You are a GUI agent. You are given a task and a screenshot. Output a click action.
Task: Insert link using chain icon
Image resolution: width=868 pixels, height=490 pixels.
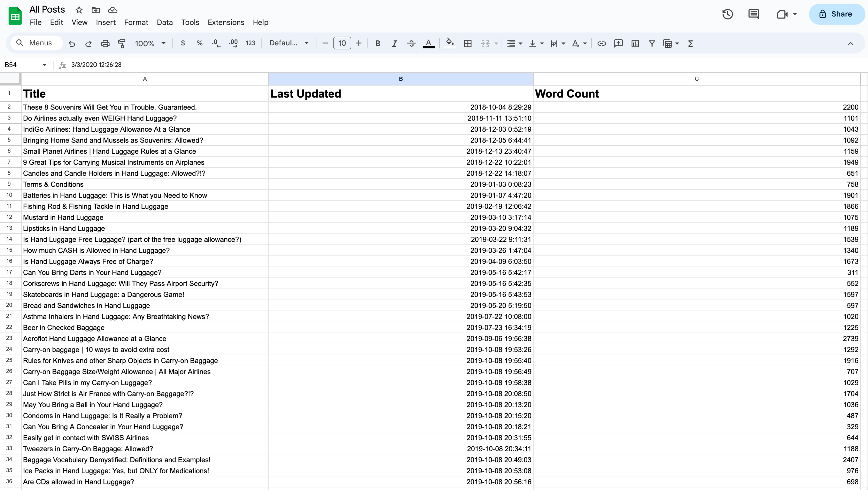tap(602, 43)
